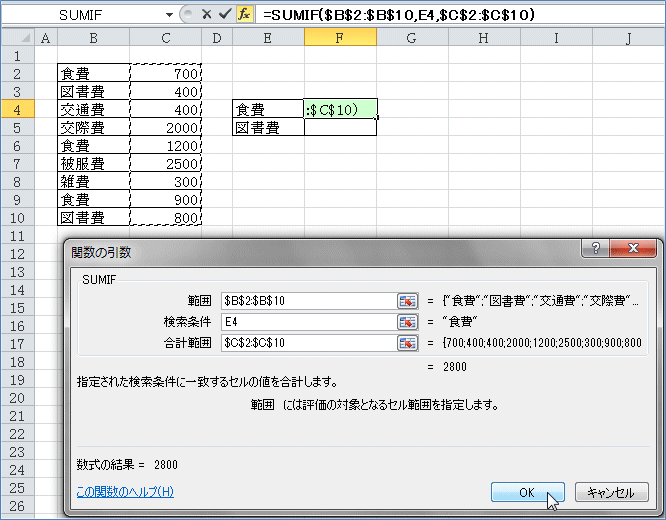This screenshot has width=666, height=520.
Task: Click the Enter checkmark icon in formula bar
Action: click(225, 14)
